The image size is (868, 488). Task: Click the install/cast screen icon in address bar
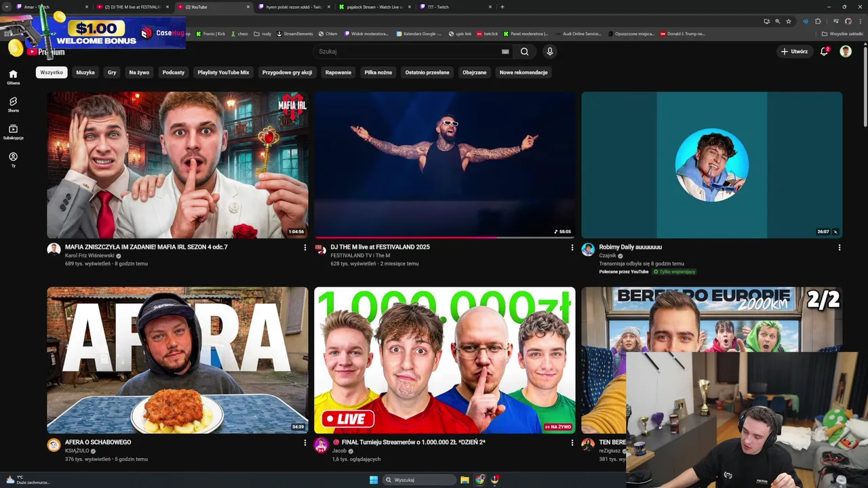tap(767, 21)
